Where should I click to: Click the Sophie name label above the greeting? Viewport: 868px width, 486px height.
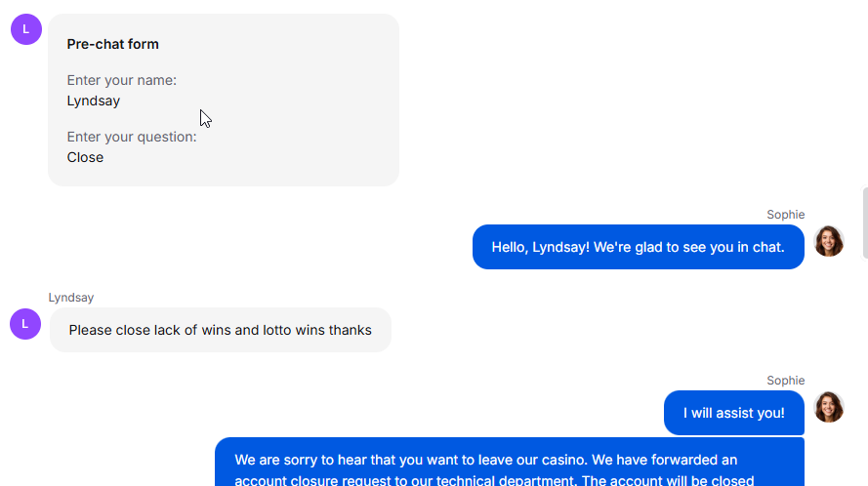click(786, 215)
